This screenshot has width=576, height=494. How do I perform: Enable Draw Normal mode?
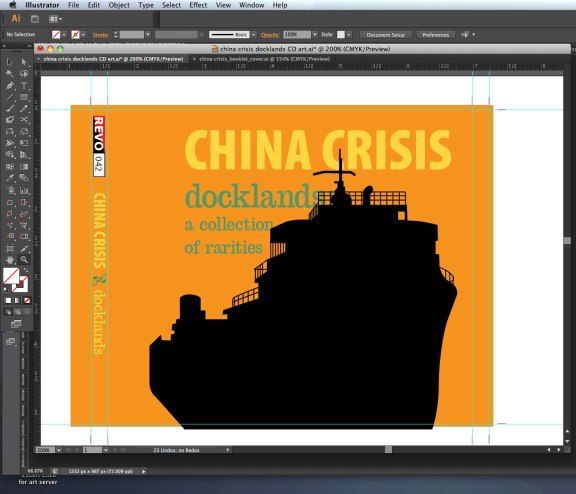(8, 312)
